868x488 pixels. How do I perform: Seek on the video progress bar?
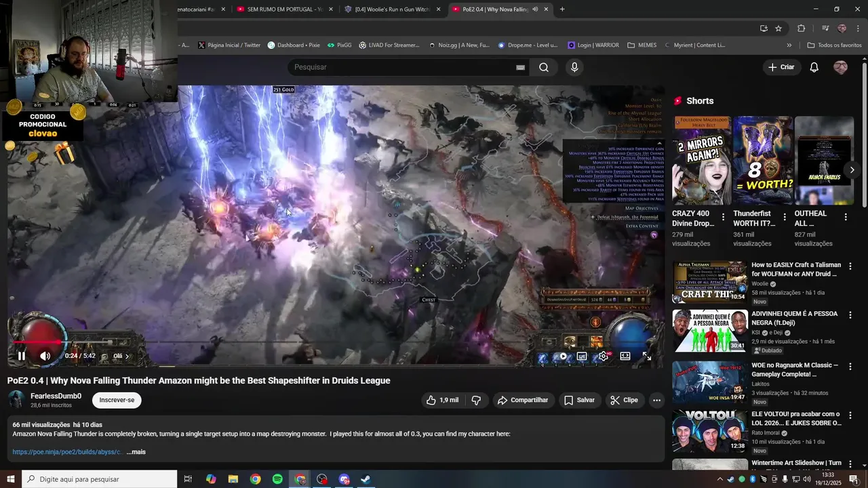pos(336,342)
